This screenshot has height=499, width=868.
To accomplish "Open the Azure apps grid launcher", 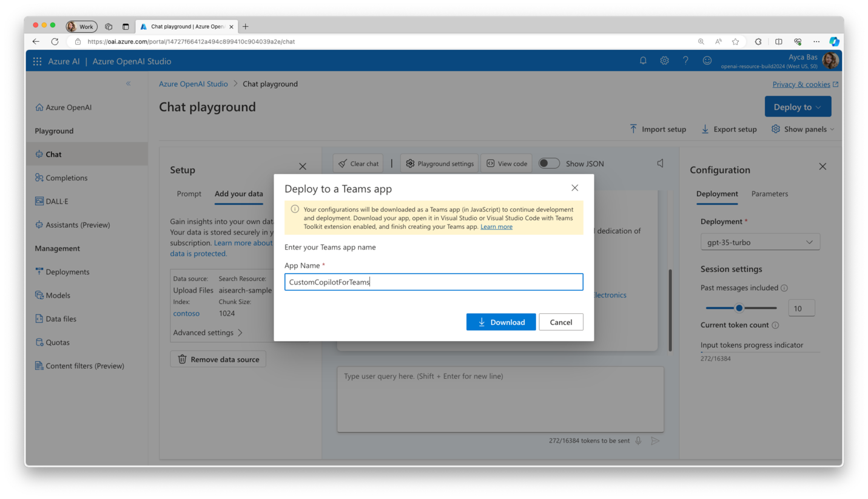I will point(37,61).
